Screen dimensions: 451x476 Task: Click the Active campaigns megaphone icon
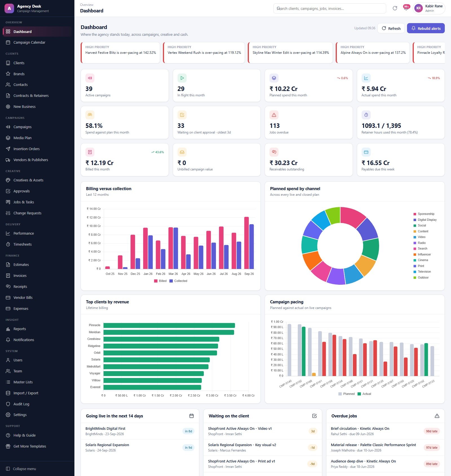tap(90, 78)
